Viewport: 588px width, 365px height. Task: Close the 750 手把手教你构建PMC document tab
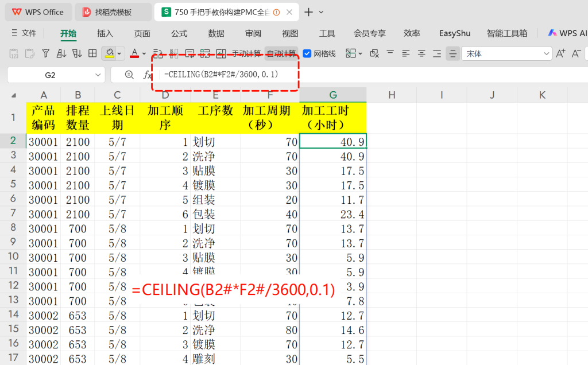click(289, 12)
